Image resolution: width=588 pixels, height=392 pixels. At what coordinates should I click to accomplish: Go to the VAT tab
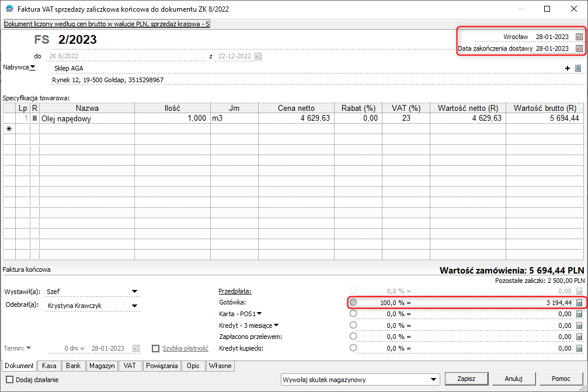pyautogui.click(x=130, y=366)
